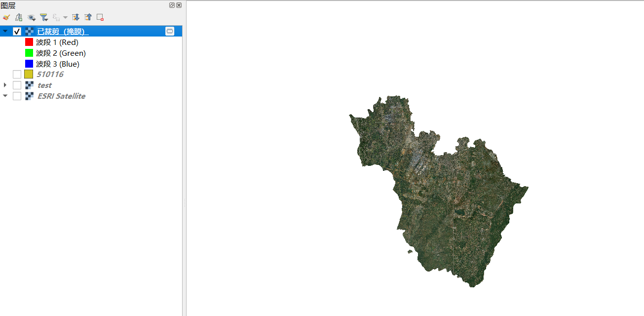Screen dimensions: 644x316
Task: Select the 510116 layer name
Action: 50,74
